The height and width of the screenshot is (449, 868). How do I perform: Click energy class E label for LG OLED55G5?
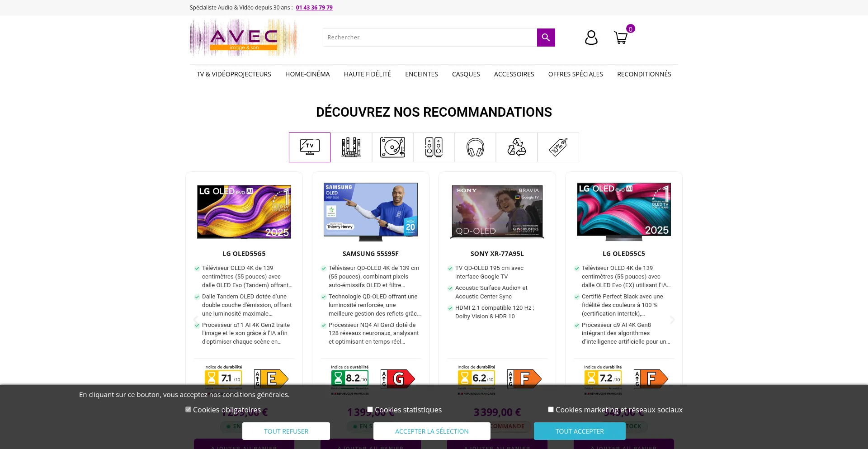(x=271, y=379)
